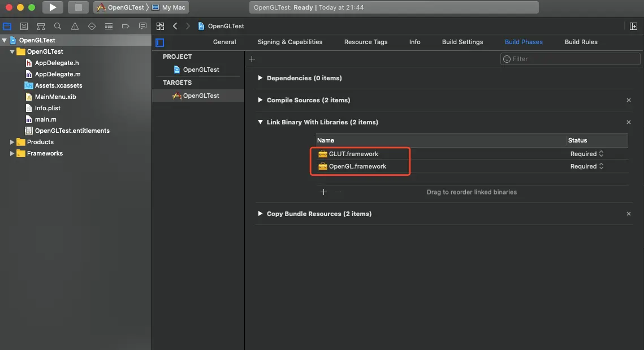
Task: Open the Find navigator magnifier icon
Action: click(x=58, y=26)
